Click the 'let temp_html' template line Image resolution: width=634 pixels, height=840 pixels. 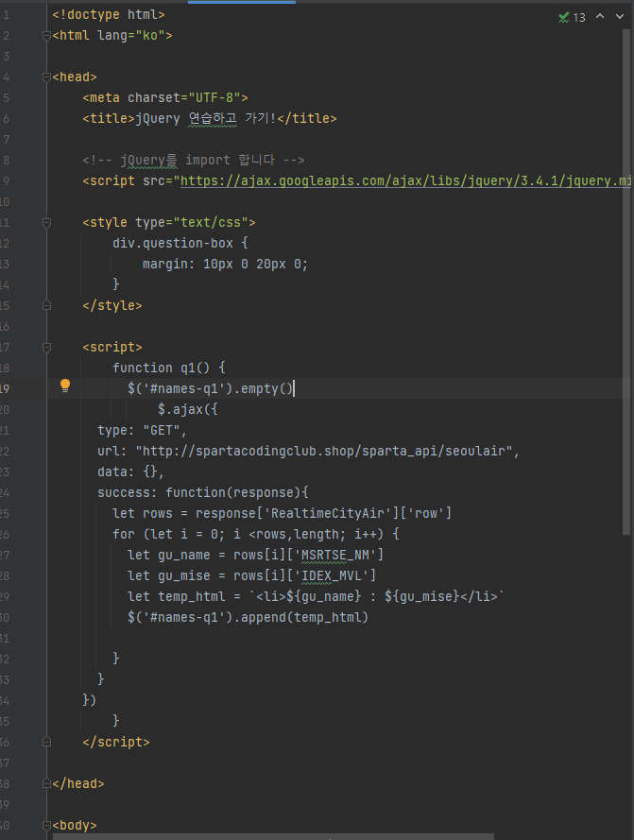[316, 597]
